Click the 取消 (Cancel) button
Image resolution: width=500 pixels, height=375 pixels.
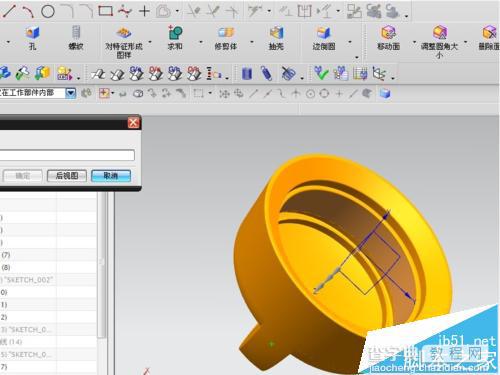pos(111,176)
